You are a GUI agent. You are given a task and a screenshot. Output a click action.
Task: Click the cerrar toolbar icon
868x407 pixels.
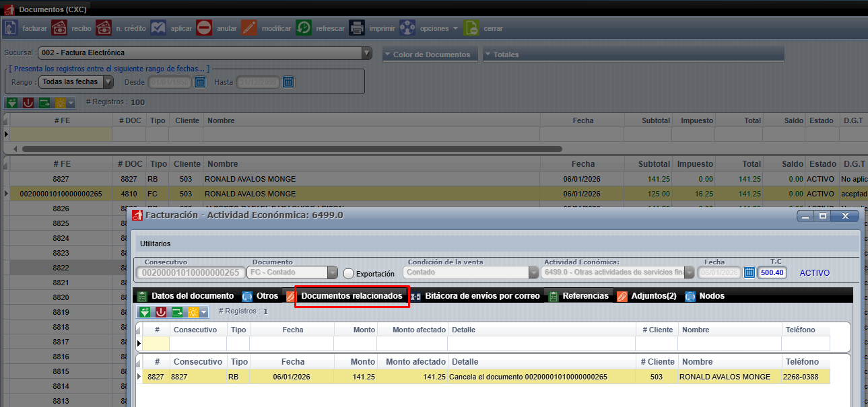pos(472,28)
